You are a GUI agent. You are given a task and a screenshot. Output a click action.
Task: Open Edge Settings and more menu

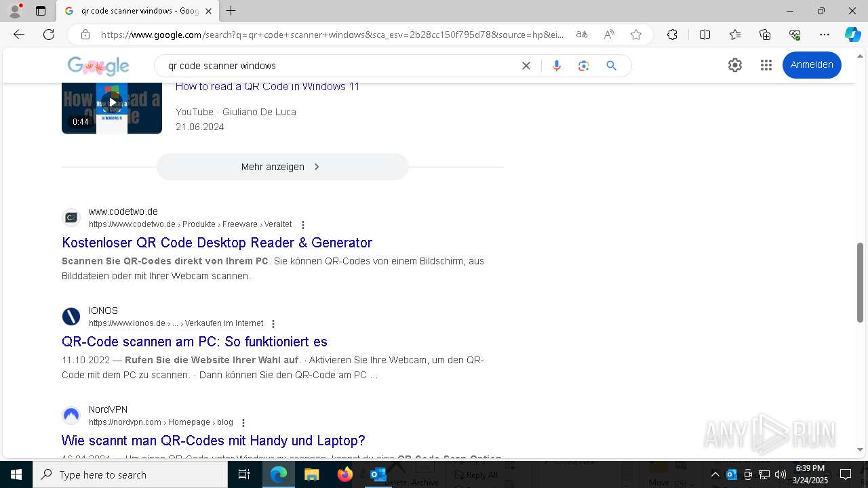point(825,35)
